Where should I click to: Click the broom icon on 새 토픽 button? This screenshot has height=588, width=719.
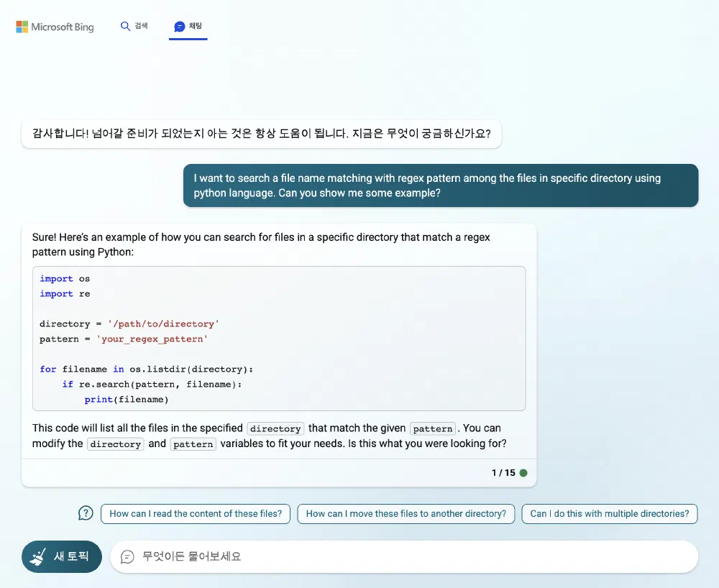coord(40,556)
